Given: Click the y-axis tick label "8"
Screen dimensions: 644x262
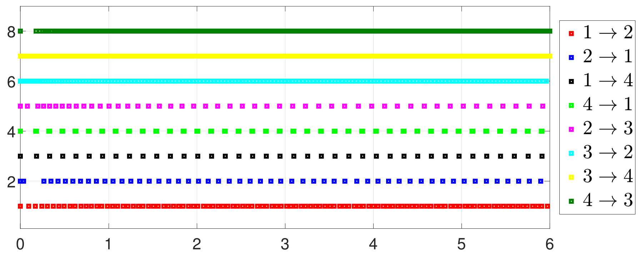Looking at the screenshot, I should (11, 32).
